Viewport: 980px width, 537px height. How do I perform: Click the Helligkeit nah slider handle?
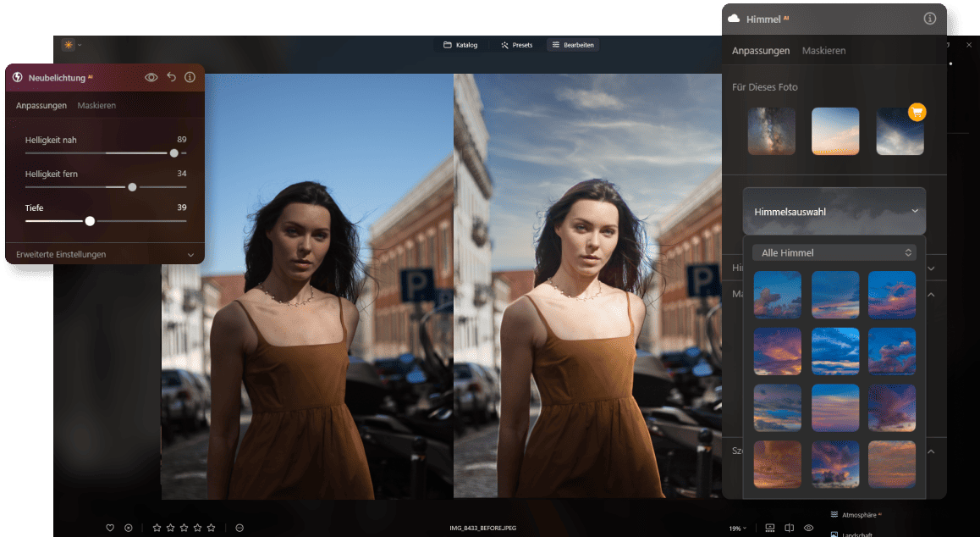click(174, 153)
